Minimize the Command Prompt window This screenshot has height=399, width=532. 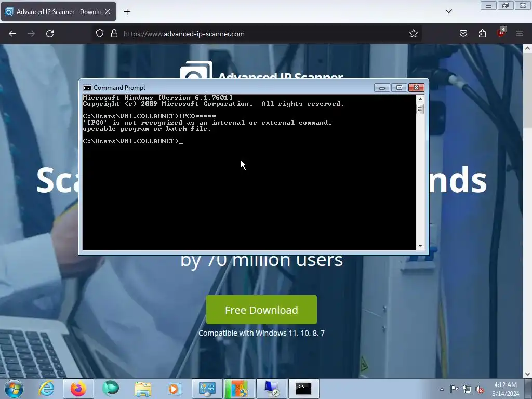(382, 88)
